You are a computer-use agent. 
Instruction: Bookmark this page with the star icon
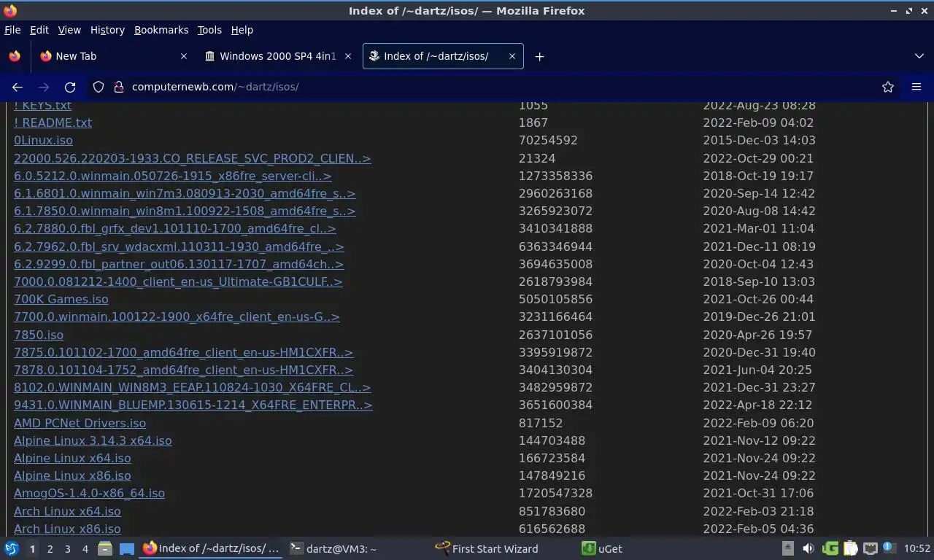(888, 87)
